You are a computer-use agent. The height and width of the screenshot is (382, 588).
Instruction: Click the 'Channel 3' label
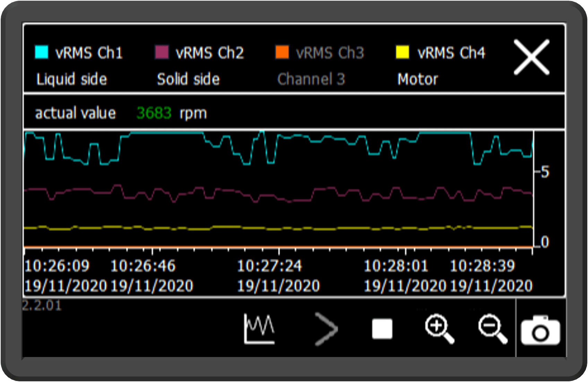pyautogui.click(x=311, y=79)
